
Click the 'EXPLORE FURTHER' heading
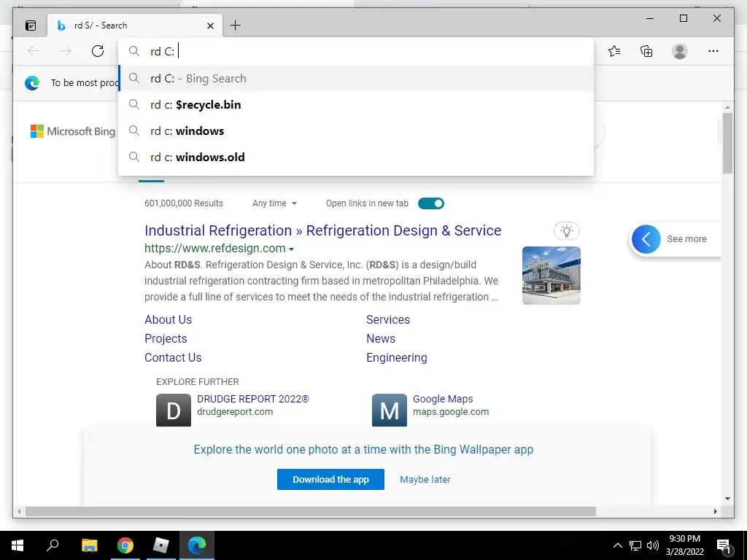point(197,382)
